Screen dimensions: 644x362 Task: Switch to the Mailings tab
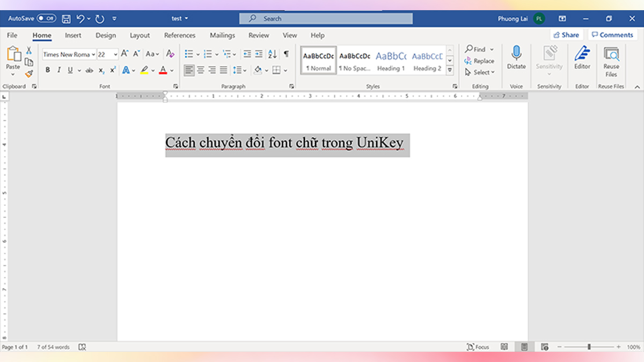[222, 35]
